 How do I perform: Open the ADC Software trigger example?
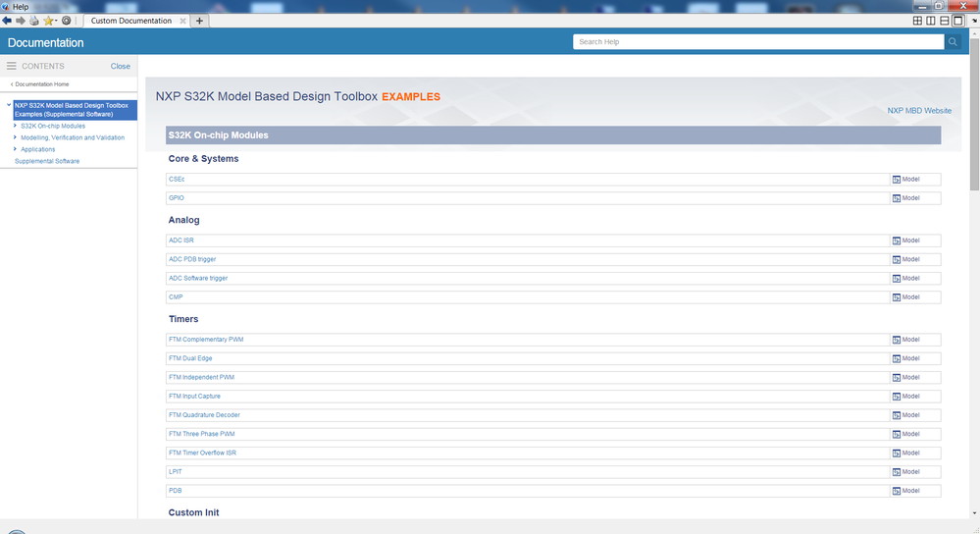point(198,278)
